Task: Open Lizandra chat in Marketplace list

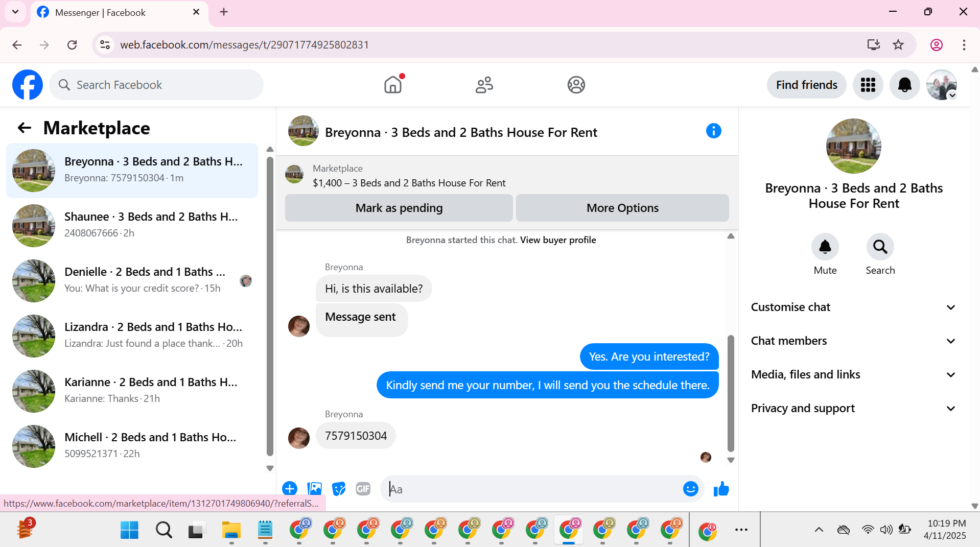Action: pyautogui.click(x=132, y=336)
